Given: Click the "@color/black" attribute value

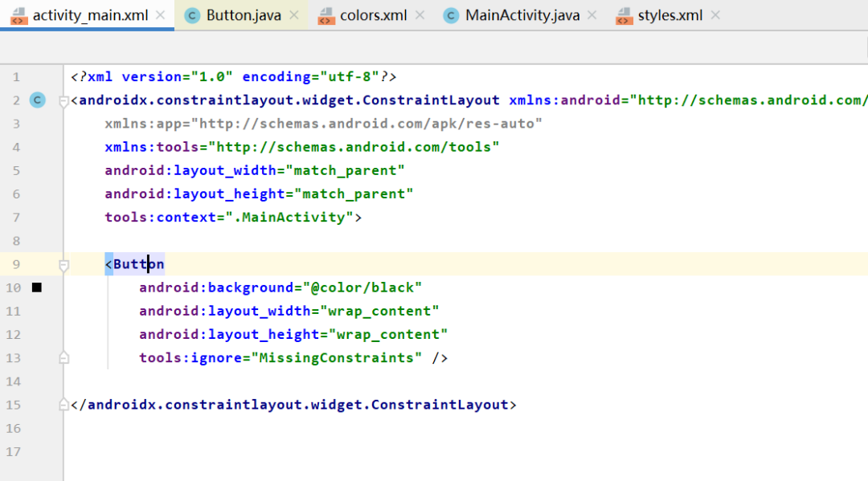Looking at the screenshot, I should pos(362,287).
